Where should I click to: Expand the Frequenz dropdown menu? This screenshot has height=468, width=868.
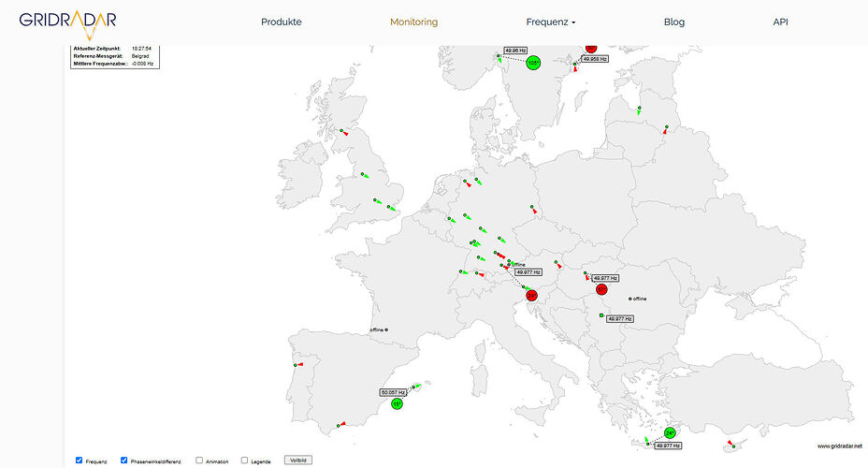click(550, 22)
